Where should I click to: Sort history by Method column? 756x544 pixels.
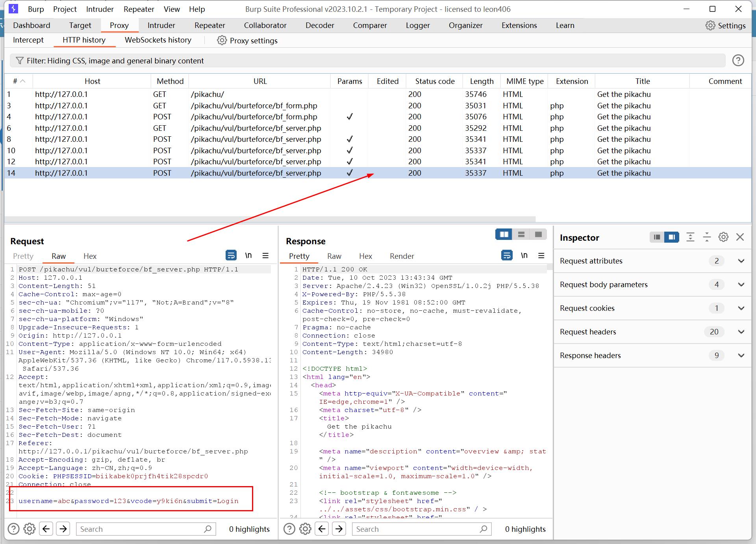tap(170, 81)
